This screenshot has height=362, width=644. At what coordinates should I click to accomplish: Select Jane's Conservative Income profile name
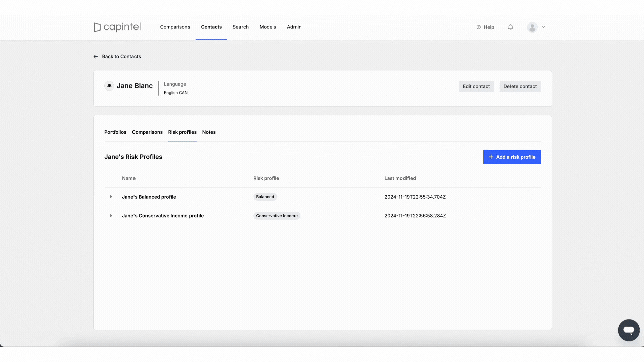point(163,216)
